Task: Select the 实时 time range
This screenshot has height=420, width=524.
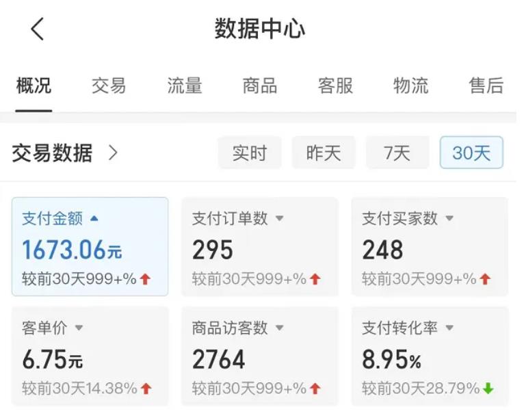Action: [250, 153]
